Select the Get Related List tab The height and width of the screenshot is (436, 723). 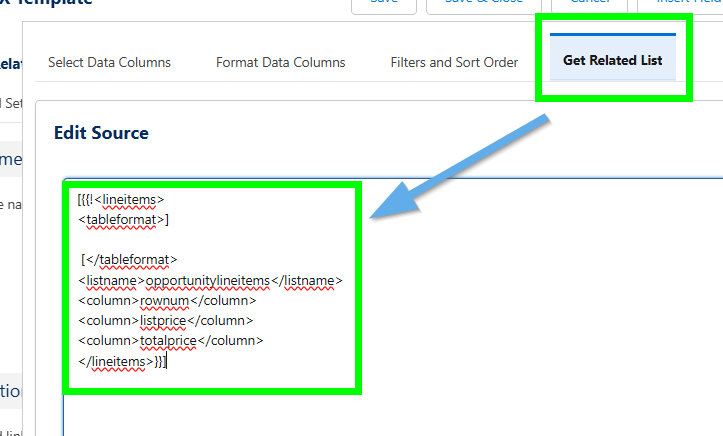click(x=612, y=61)
